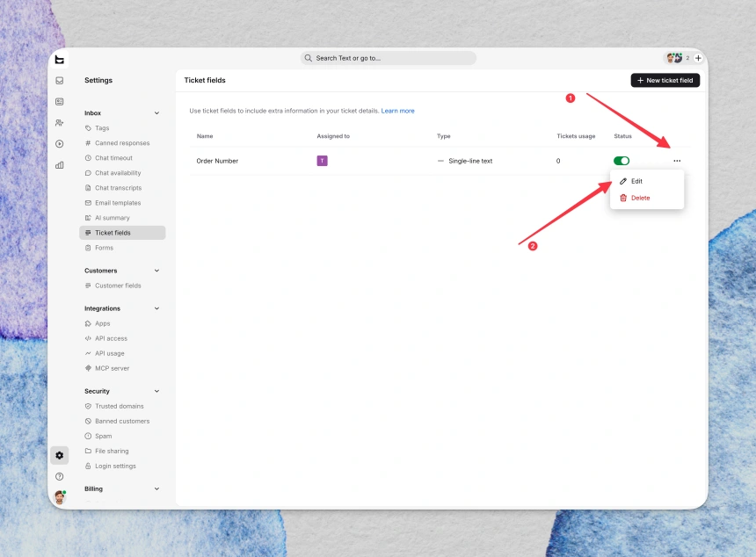Open Ticket fields in settings sidebar
This screenshot has height=557, width=756.
point(122,233)
